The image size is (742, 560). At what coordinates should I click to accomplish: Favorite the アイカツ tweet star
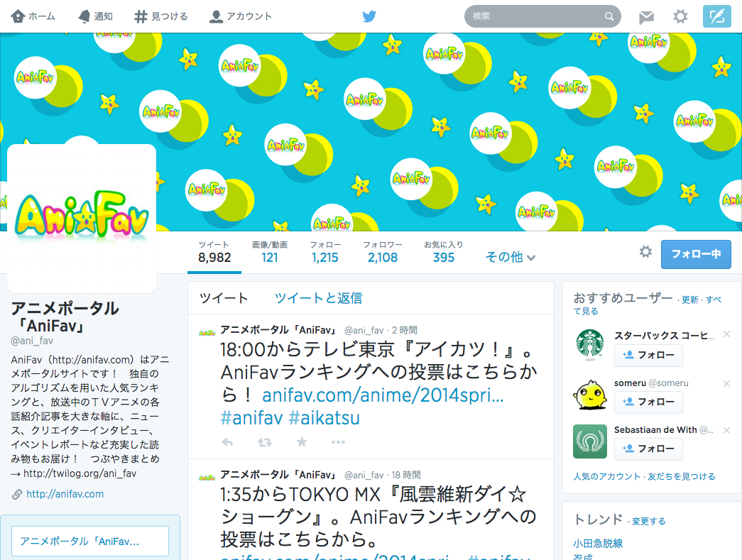pyautogui.click(x=302, y=441)
